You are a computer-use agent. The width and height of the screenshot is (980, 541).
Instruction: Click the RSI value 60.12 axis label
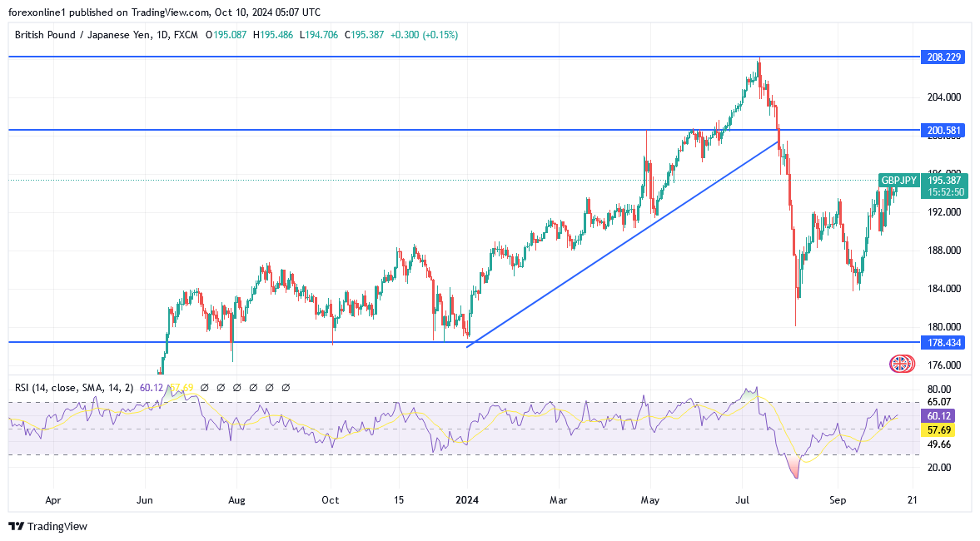pos(938,415)
